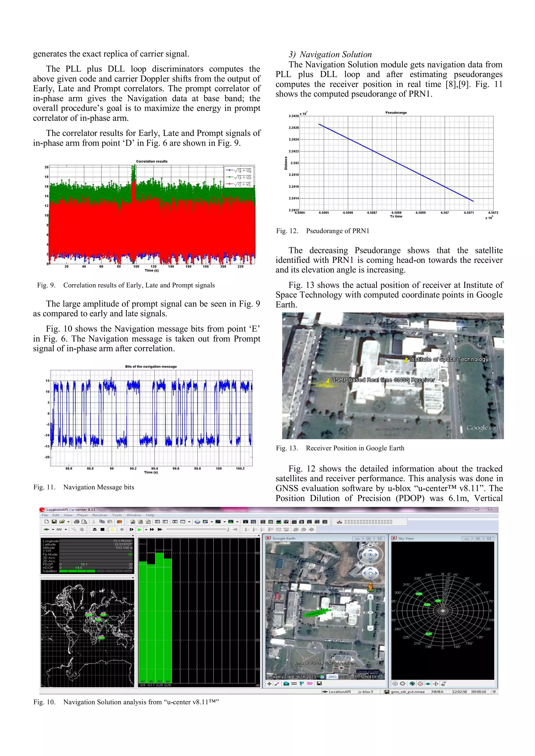Viewport: 535px width, 756px height.
Task: Click the gnss_sdr_pvt.nmea status bar entry
Action: pyautogui.click(x=408, y=692)
